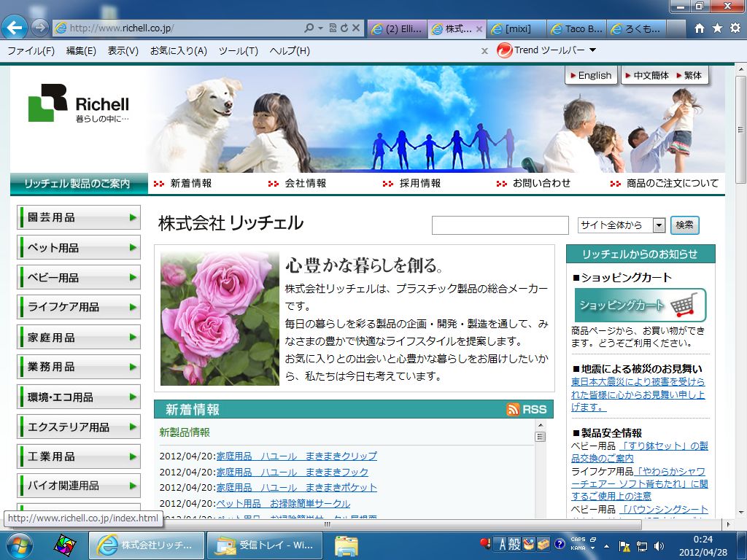Click the Trend toolbar logo icon
747x560 pixels.
(x=504, y=50)
